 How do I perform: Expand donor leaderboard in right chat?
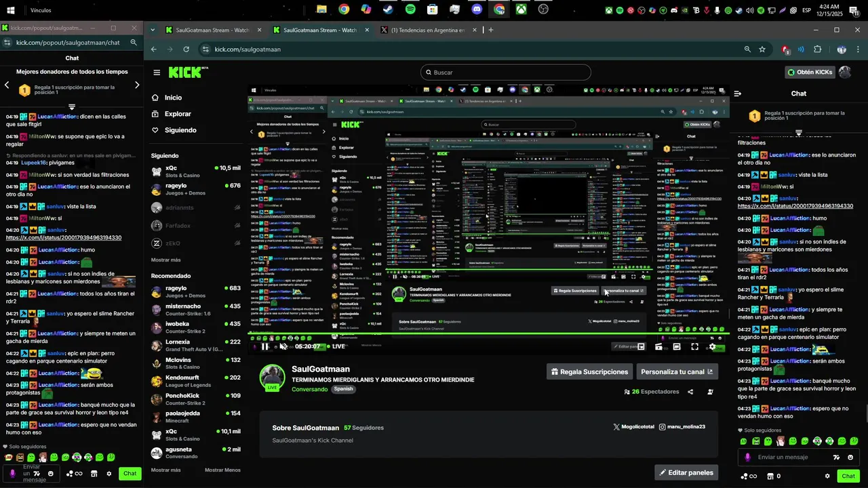(799, 133)
